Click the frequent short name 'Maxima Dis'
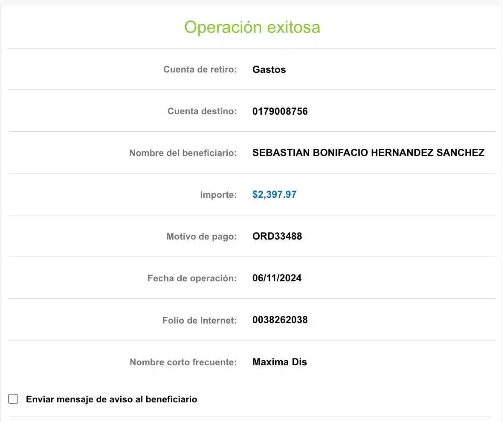 pyautogui.click(x=279, y=362)
